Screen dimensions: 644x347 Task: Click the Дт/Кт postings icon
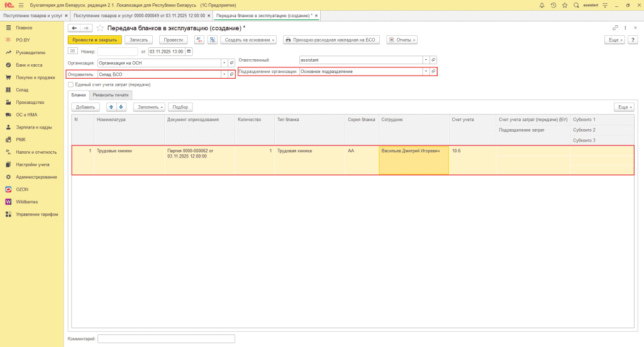(x=199, y=40)
